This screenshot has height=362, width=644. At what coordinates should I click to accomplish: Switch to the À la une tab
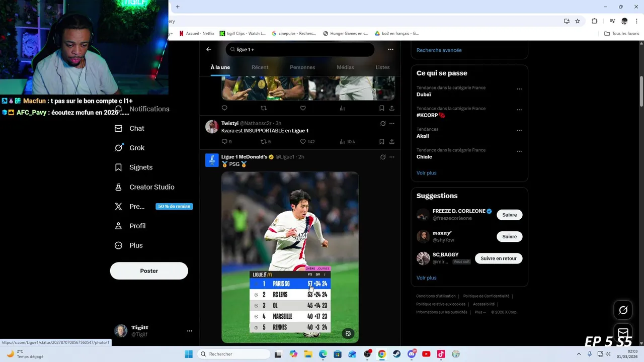(220, 67)
